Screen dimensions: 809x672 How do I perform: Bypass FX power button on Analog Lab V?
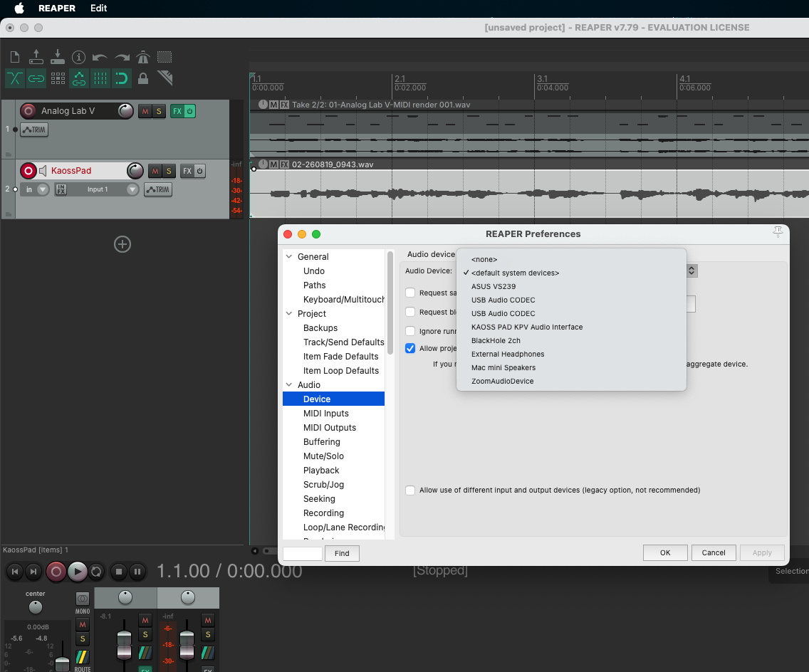(x=190, y=111)
